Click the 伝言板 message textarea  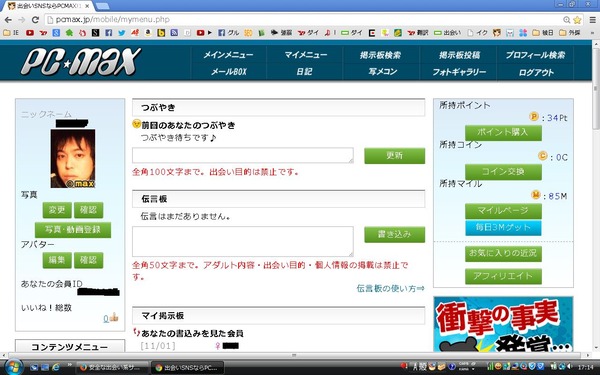point(243,241)
